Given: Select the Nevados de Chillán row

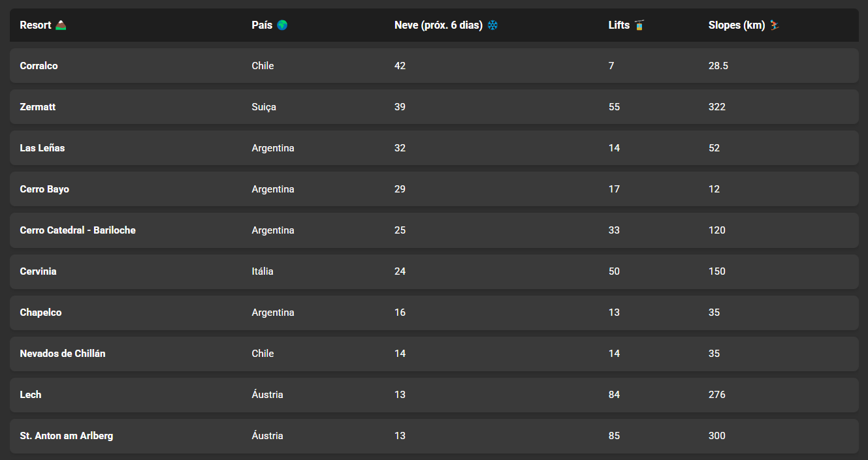Looking at the screenshot, I should coord(434,354).
